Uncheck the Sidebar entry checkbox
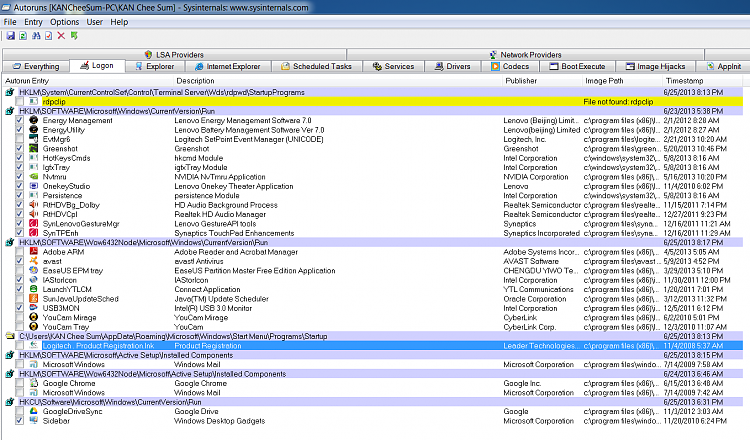The width and height of the screenshot is (750, 440). coord(20,421)
